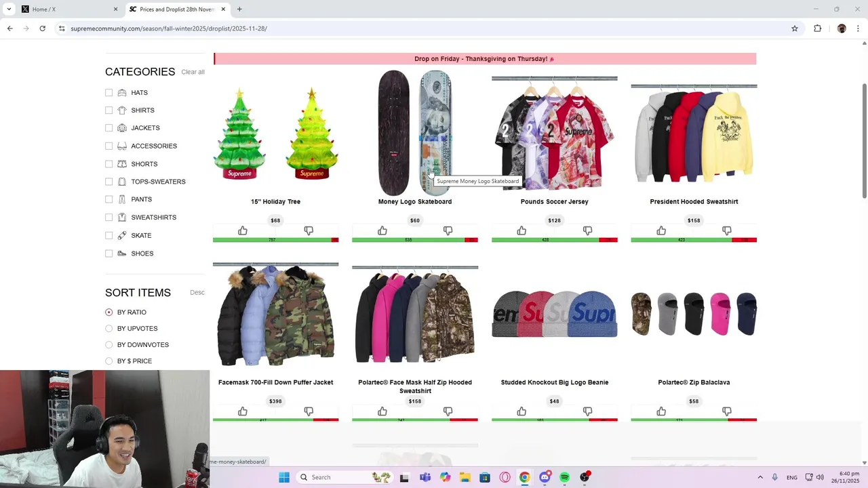Show hidden icons in system tray
Screen dimensions: 868x488
pyautogui.click(x=760, y=477)
